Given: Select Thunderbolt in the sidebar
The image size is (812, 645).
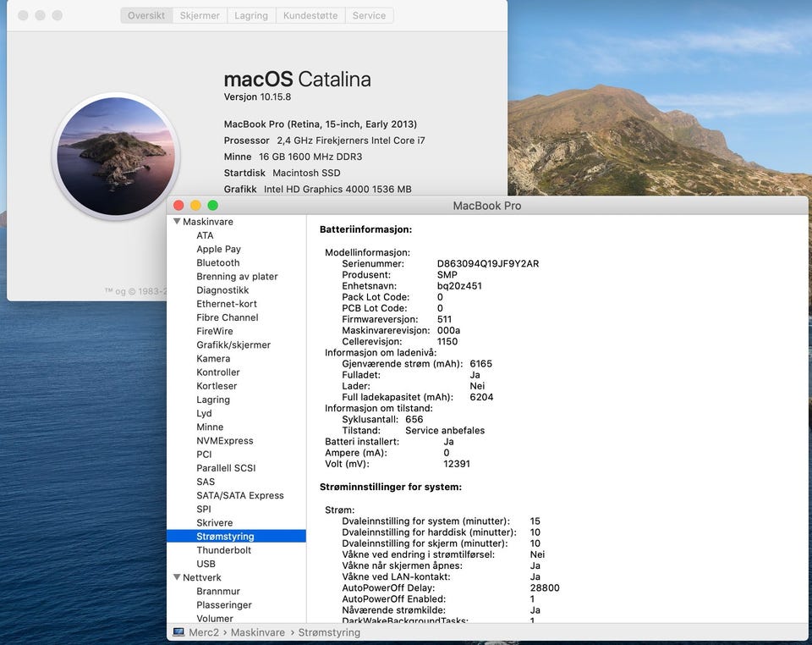Looking at the screenshot, I should coord(223,549).
